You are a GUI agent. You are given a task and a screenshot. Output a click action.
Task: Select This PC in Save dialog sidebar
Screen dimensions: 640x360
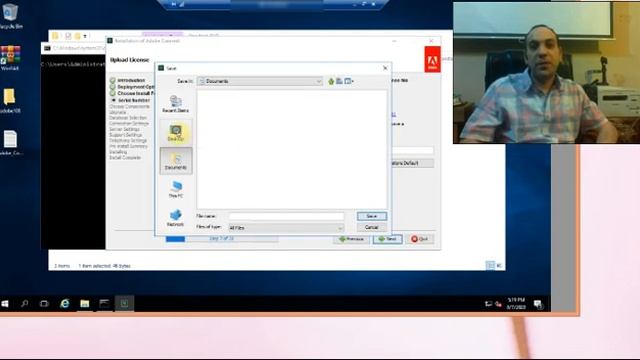point(176,190)
